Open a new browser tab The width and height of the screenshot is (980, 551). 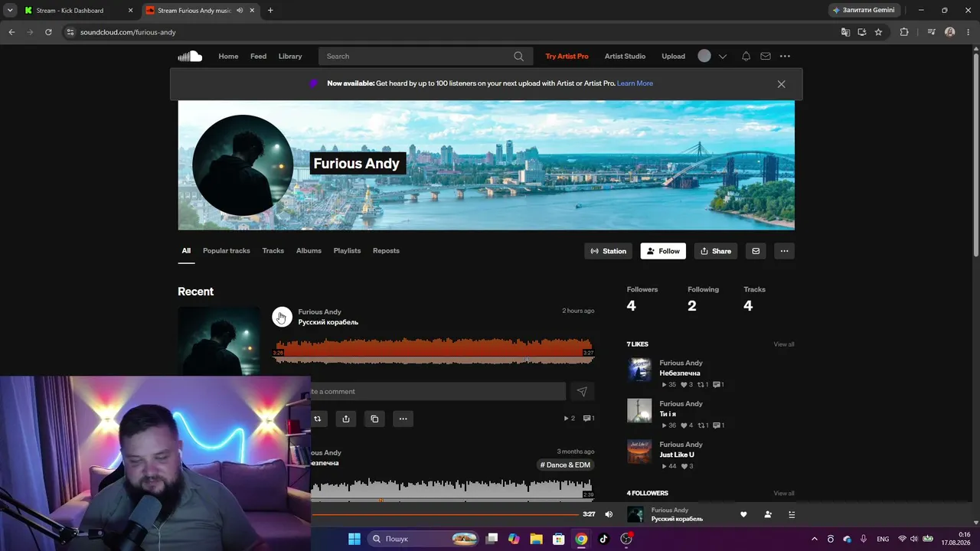(270, 11)
